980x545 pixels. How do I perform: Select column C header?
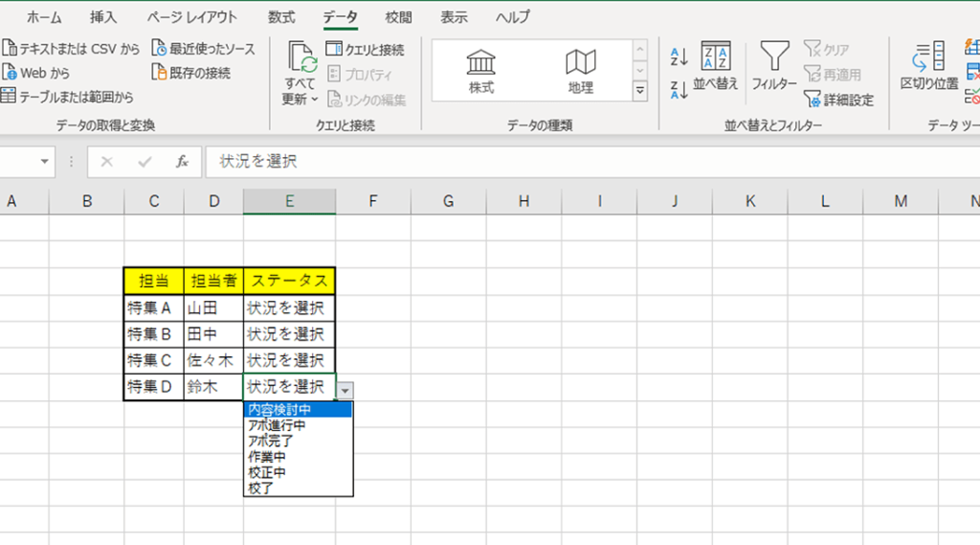point(154,201)
